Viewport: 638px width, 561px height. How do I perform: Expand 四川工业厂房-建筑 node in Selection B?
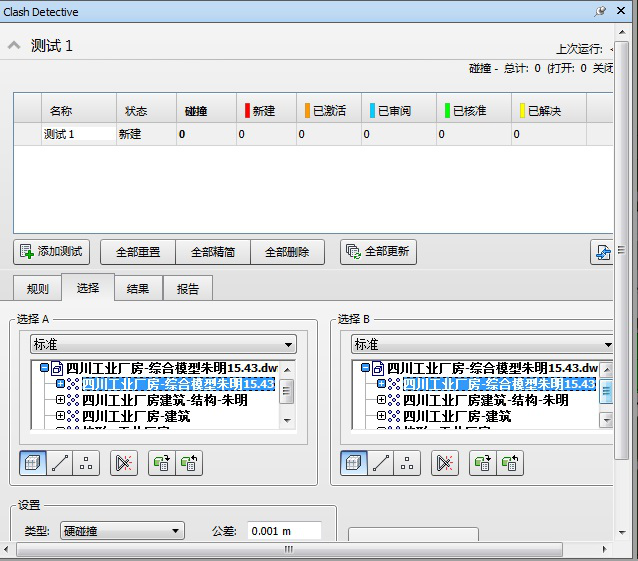pyautogui.click(x=381, y=415)
